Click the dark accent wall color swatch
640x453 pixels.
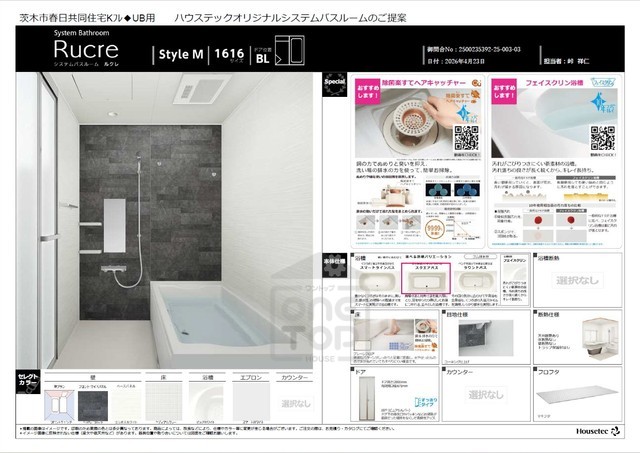coord(93,406)
